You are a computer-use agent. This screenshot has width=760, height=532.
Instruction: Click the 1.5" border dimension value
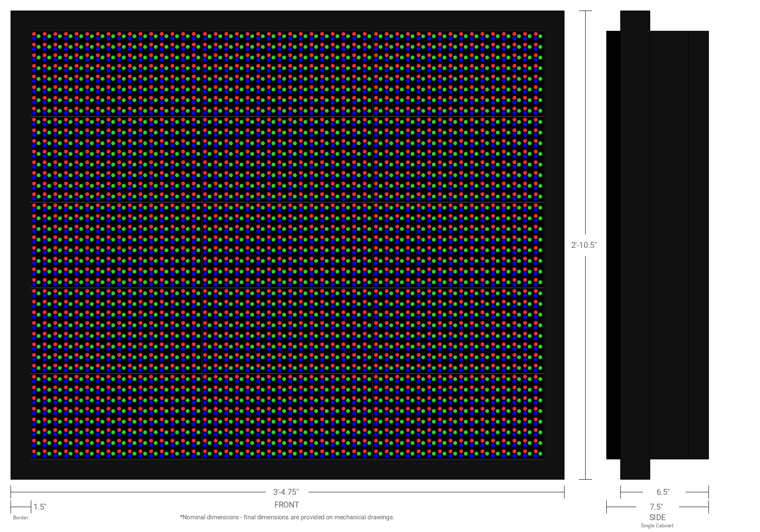coord(40,507)
